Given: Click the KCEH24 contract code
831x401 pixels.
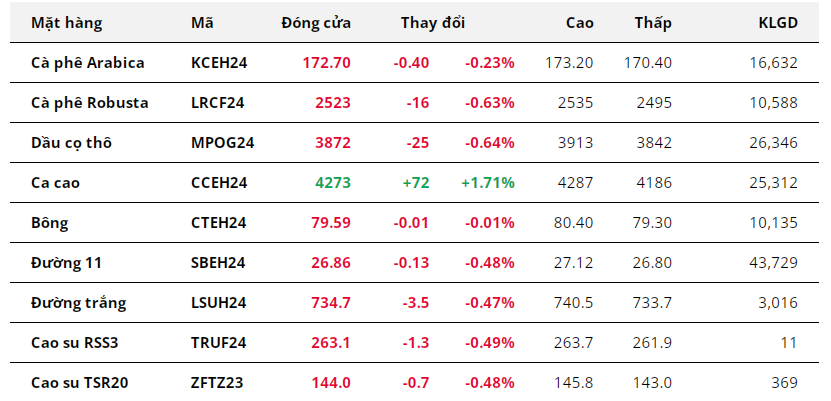Looking at the screenshot, I should pos(219,62).
